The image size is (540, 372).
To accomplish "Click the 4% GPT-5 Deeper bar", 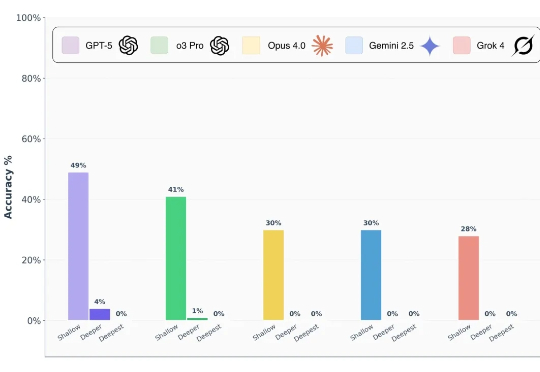I will tap(100, 314).
